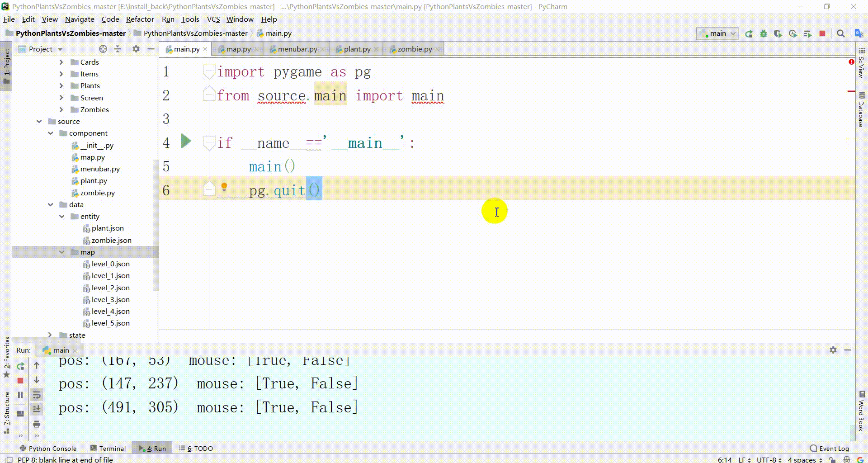The height and width of the screenshot is (463, 868).
Task: Click the red error stripe mark beside line 2
Action: pos(851,91)
